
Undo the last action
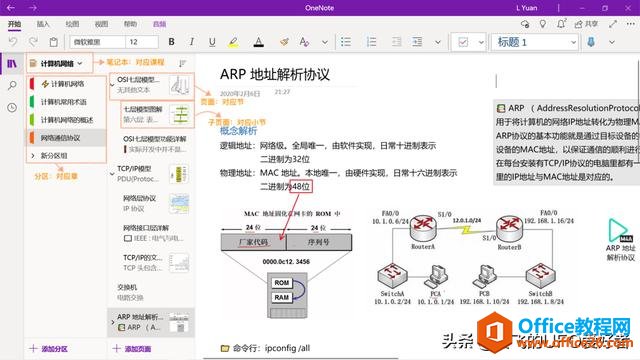point(13,42)
